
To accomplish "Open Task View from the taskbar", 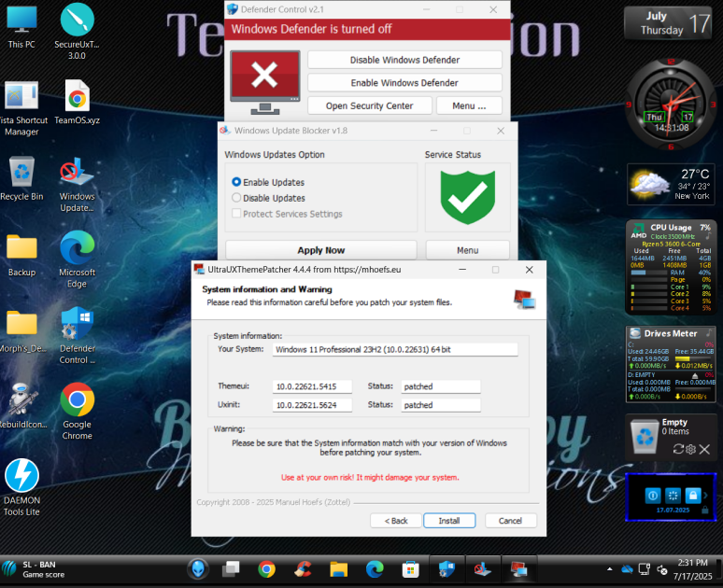I will pos(231,569).
